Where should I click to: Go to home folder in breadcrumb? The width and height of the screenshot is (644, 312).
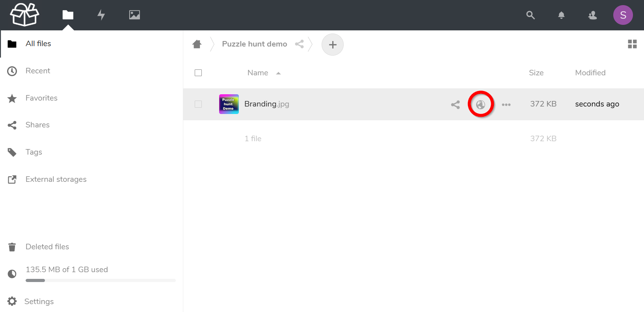coord(197,44)
